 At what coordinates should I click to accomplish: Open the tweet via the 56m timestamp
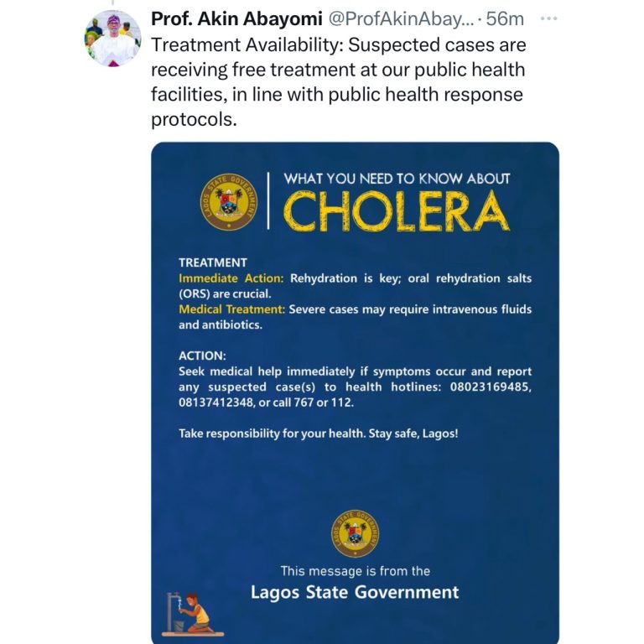[506, 18]
